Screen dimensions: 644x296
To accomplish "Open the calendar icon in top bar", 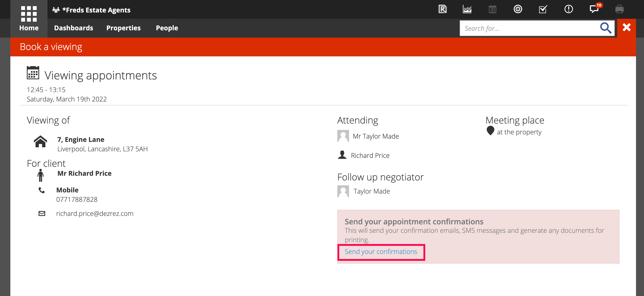I will click(x=492, y=9).
